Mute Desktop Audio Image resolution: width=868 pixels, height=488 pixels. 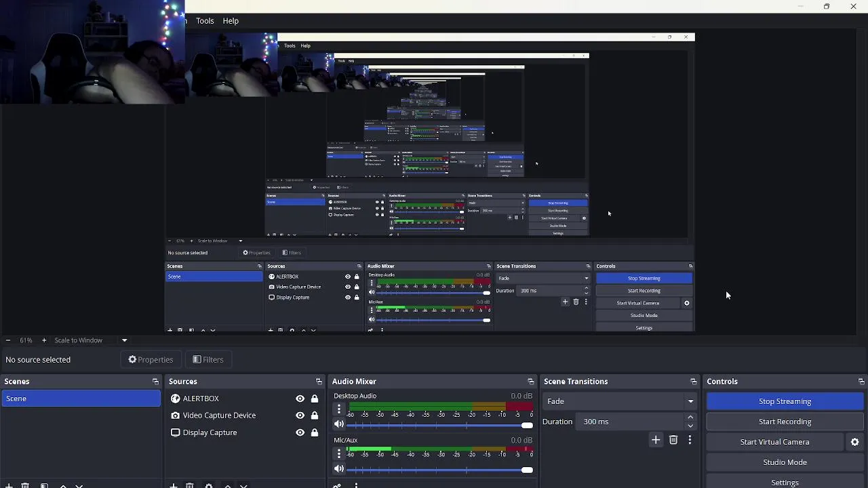pos(339,425)
